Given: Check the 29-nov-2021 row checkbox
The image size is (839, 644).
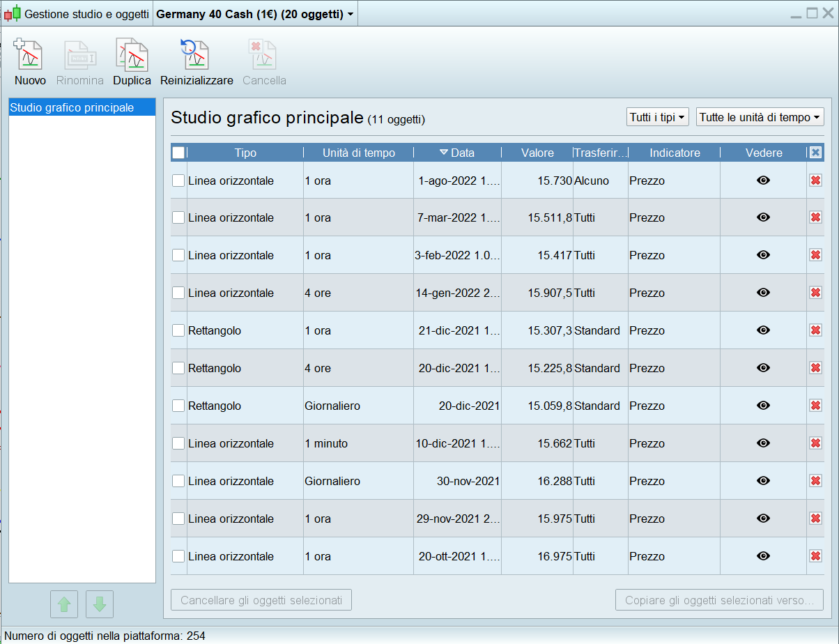Looking at the screenshot, I should 178,519.
